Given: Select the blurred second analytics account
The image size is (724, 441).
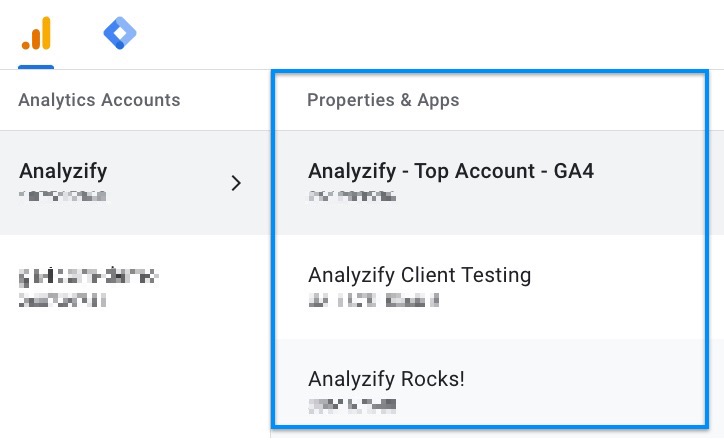Looking at the screenshot, I should 135,287.
